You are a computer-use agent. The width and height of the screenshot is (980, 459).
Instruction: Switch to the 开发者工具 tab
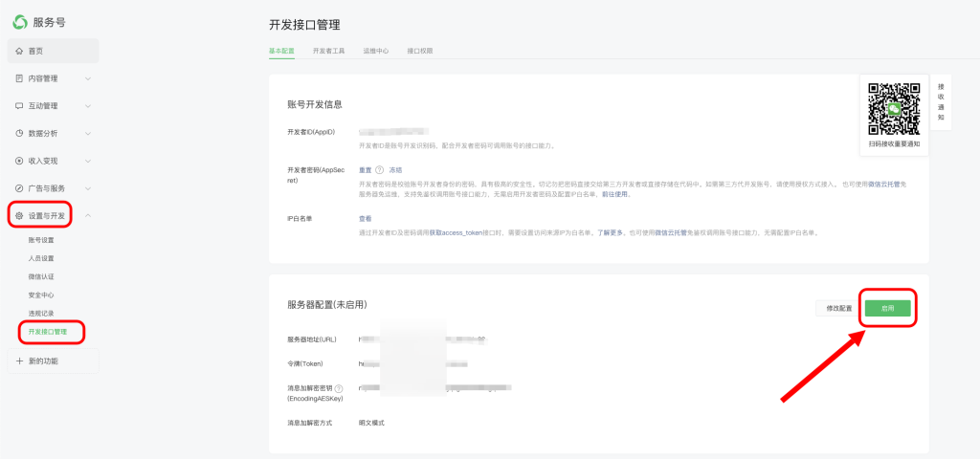[x=328, y=51]
